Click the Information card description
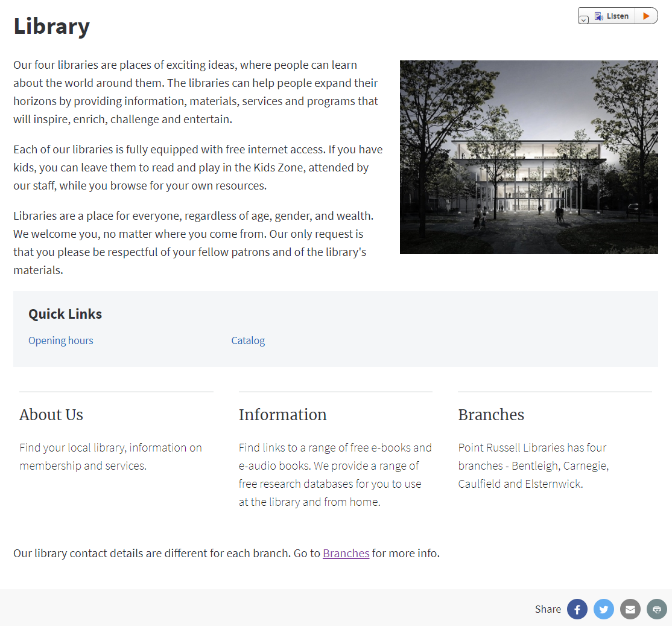 [x=335, y=474]
